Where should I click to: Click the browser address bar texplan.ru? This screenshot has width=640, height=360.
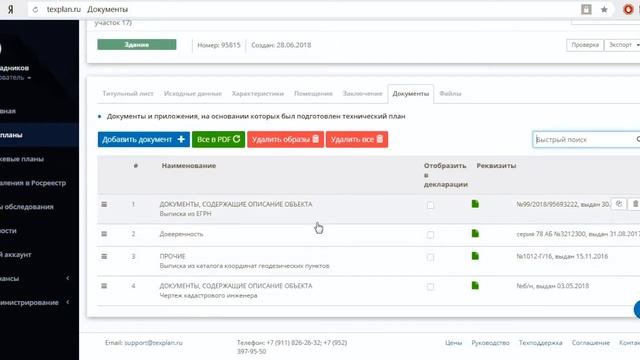click(64, 9)
